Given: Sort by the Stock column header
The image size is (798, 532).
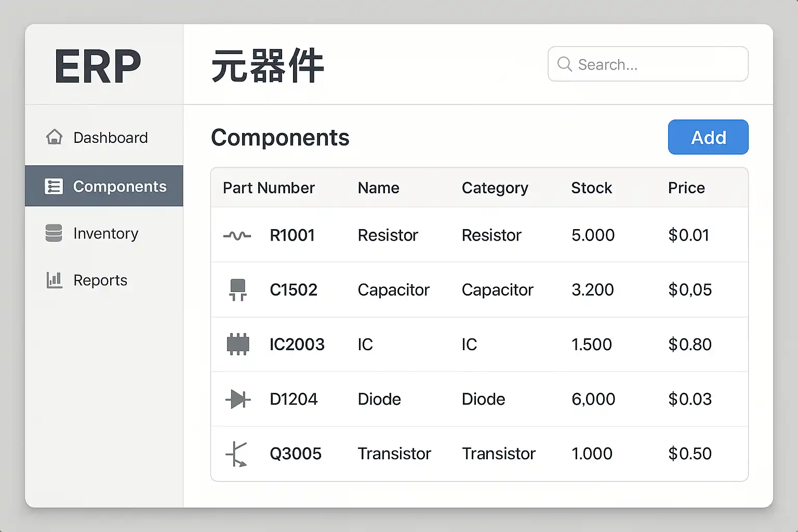Looking at the screenshot, I should point(591,188).
